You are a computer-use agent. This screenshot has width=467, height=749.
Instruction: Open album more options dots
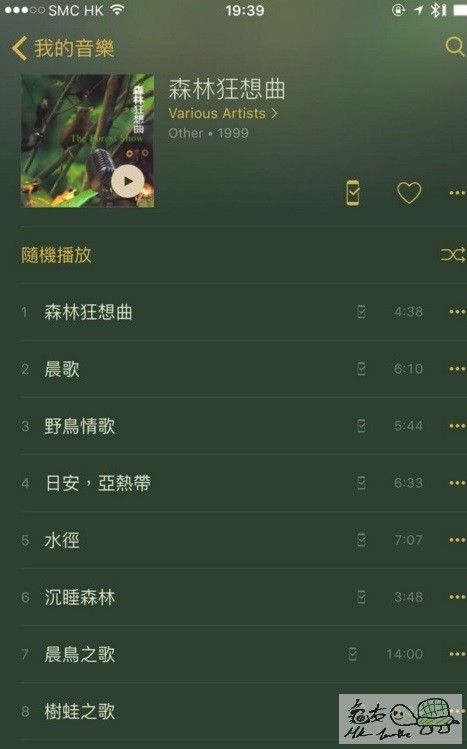pos(457,193)
